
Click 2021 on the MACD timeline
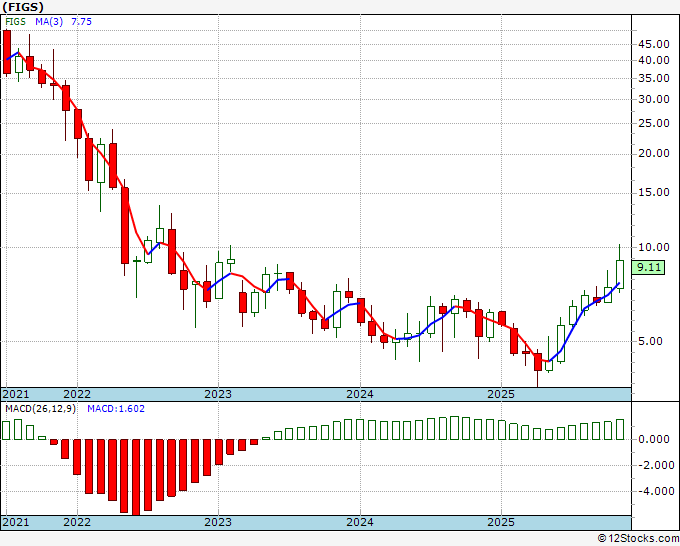click(16, 522)
